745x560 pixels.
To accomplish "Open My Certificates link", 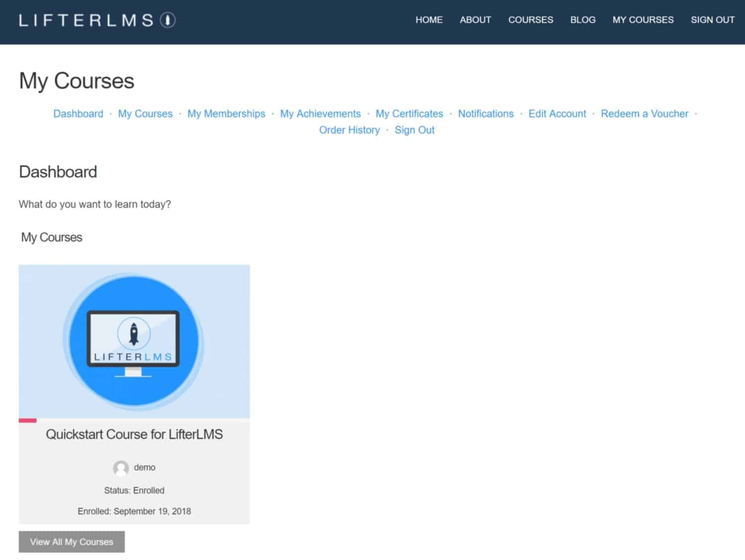I will 409,114.
